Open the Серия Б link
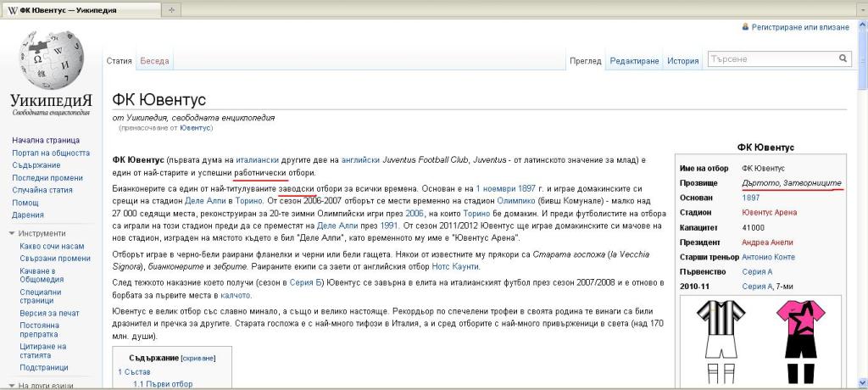 point(304,283)
